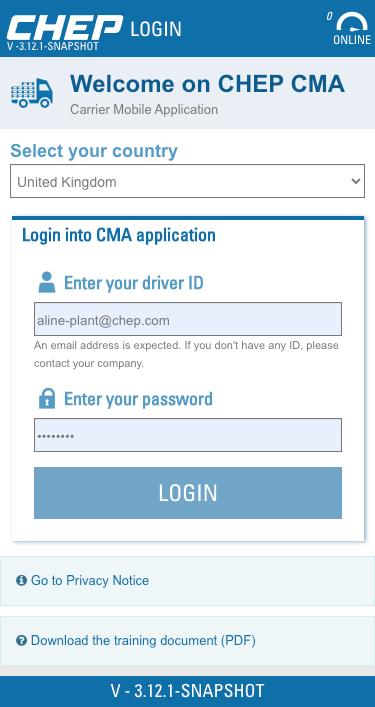
Task: Click the pending count number near gauge
Action: coord(329,16)
